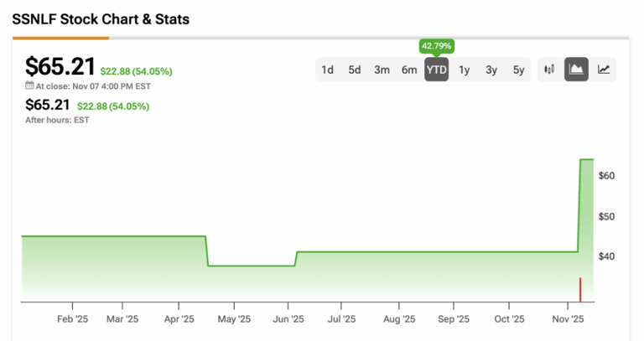Click the red volume bar in November
644x341 pixels.
579,289
